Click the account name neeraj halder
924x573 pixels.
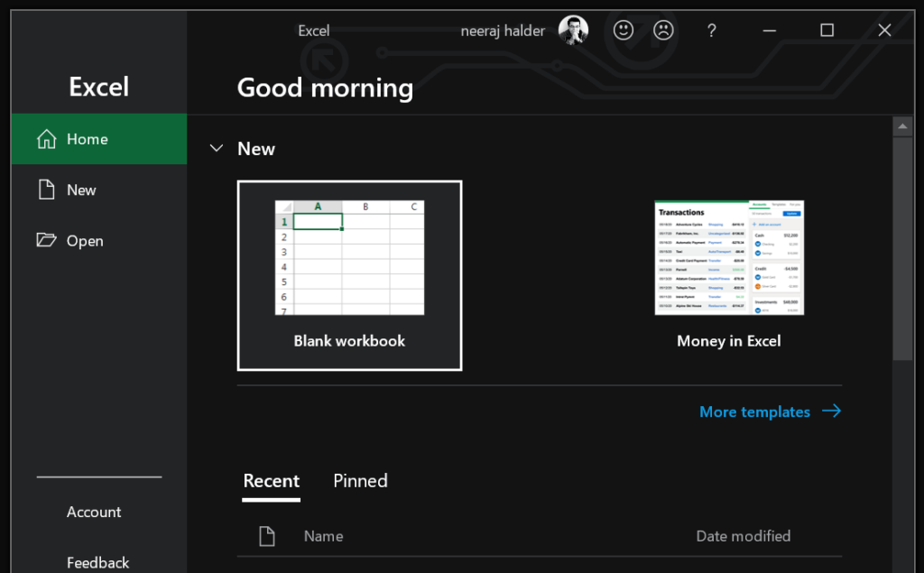(x=503, y=31)
